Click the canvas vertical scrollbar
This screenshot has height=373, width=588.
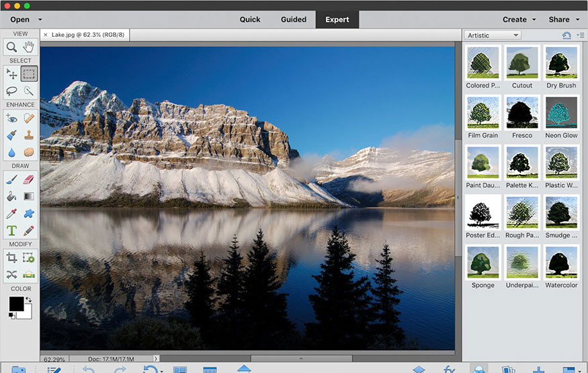(458, 198)
